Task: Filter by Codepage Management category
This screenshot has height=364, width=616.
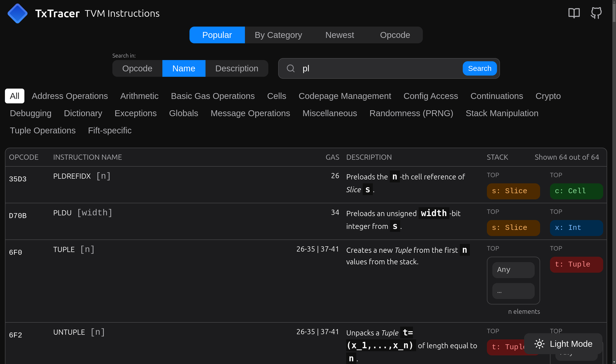Action: (345, 96)
